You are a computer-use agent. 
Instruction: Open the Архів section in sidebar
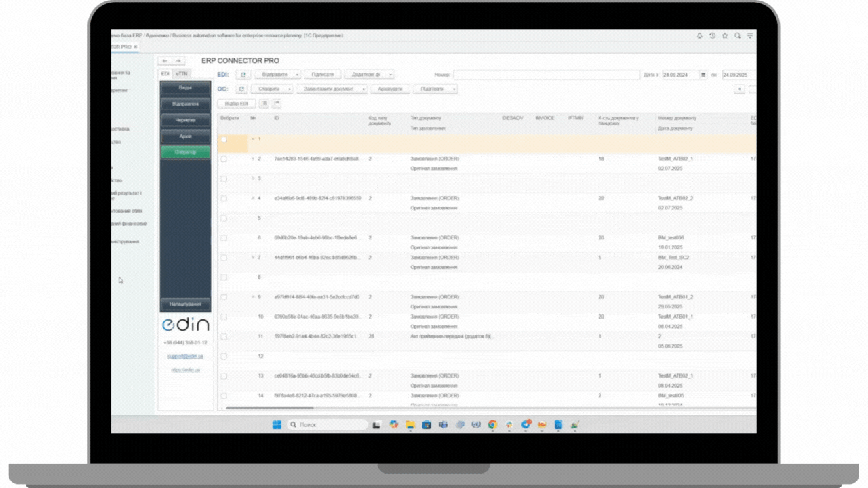click(x=185, y=136)
